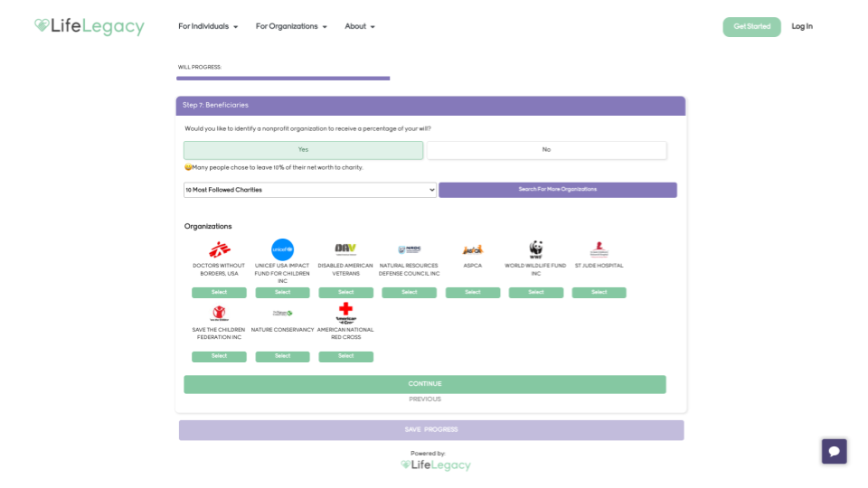Click Doctors Without Borders logo
This screenshot has height=488, width=868.
(219, 249)
